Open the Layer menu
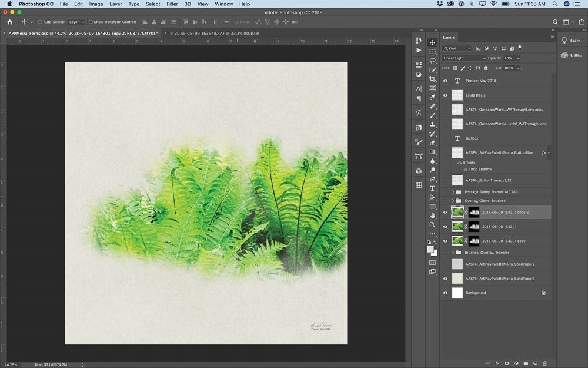 coord(115,4)
